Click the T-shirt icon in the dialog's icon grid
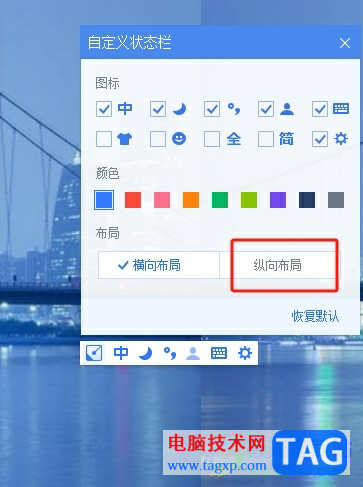Viewport: 363px width, 487px height. (x=125, y=139)
